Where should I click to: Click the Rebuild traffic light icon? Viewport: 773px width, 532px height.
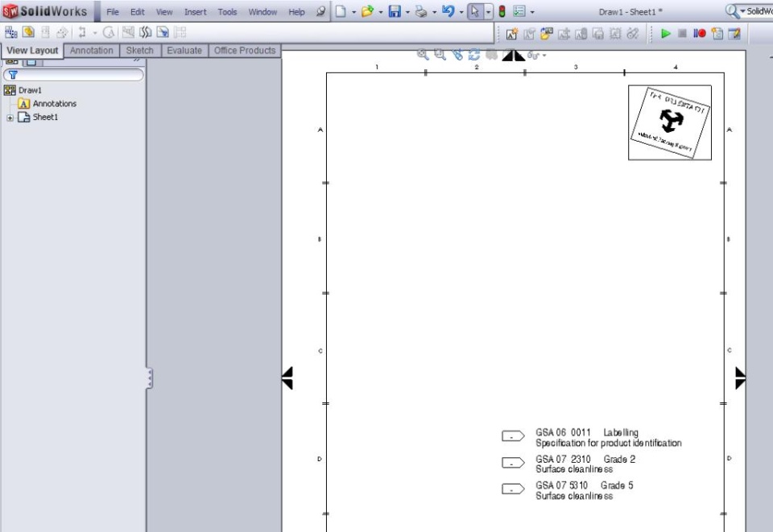click(x=502, y=11)
